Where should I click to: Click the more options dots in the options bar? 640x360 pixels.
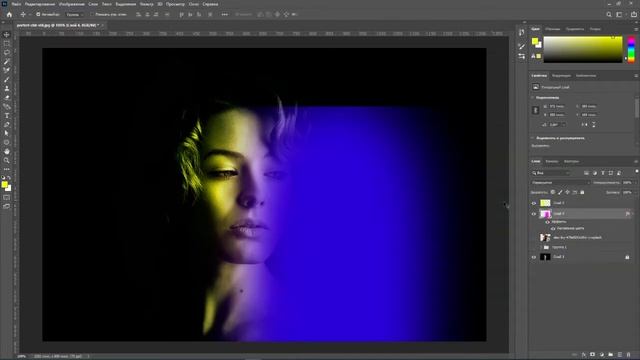pos(224,14)
